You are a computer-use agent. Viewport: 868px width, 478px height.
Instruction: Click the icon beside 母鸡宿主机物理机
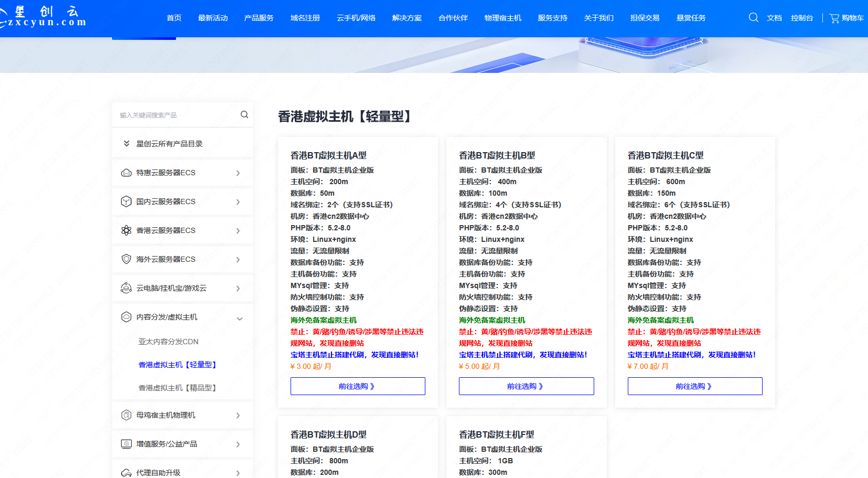click(x=126, y=415)
